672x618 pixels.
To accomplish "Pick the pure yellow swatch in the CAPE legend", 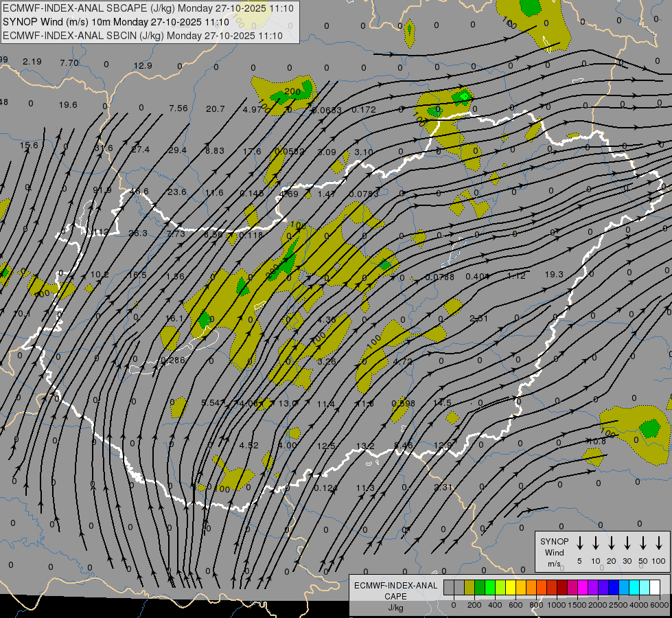I will pos(511,588).
